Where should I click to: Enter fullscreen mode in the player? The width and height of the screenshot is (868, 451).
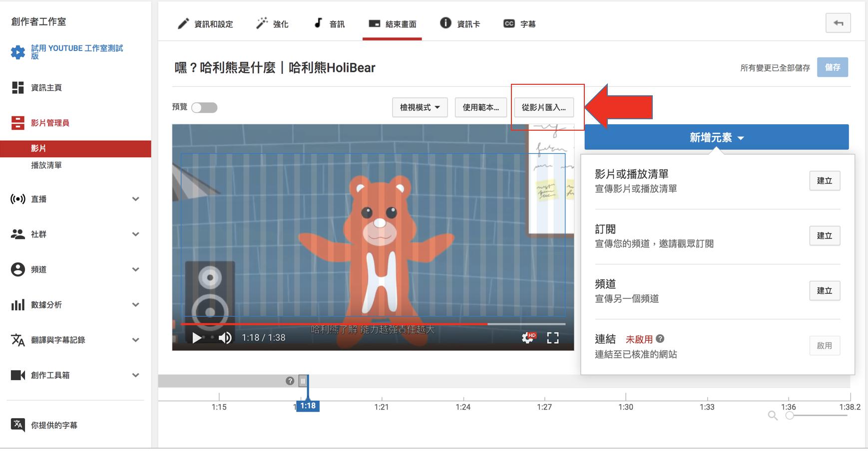pyautogui.click(x=553, y=338)
